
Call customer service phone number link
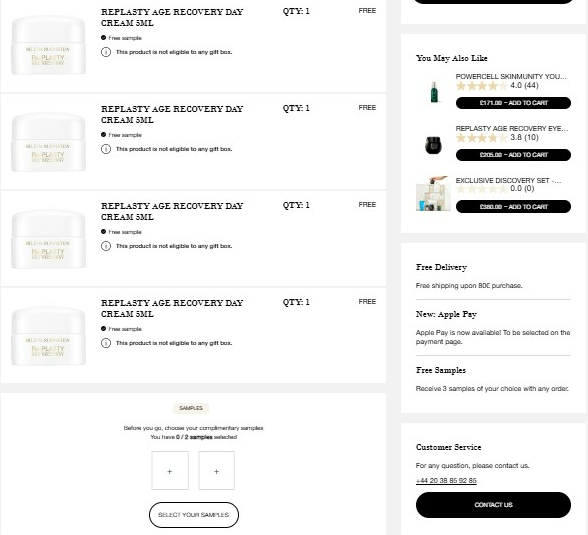(x=446, y=481)
